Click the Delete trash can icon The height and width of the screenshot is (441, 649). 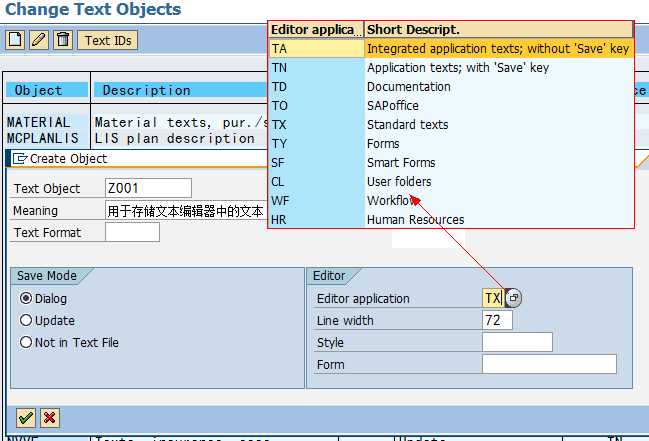(x=63, y=40)
